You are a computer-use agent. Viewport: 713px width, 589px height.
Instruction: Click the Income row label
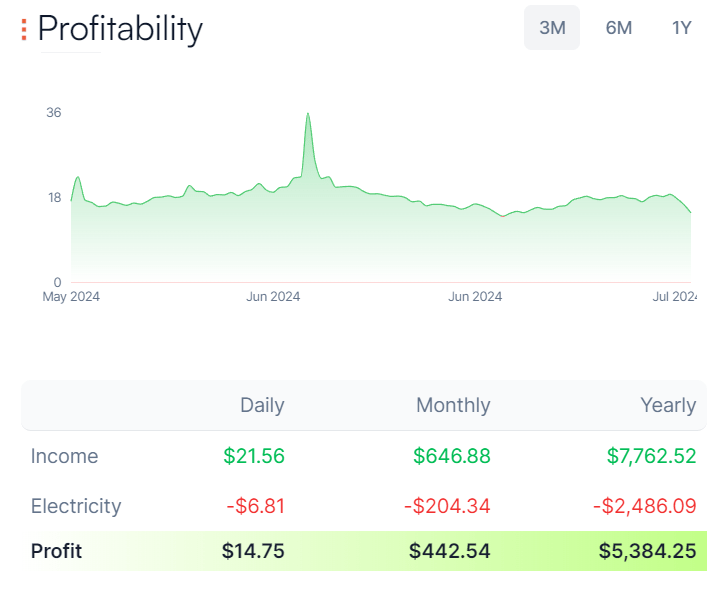(x=65, y=456)
